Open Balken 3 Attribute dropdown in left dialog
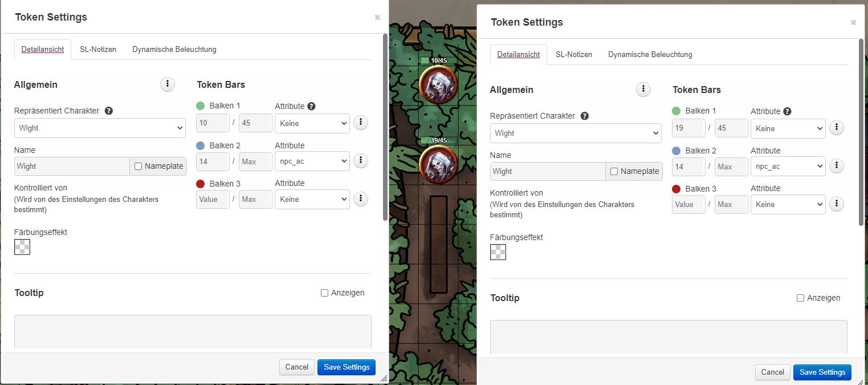This screenshot has width=868, height=385. coord(312,200)
